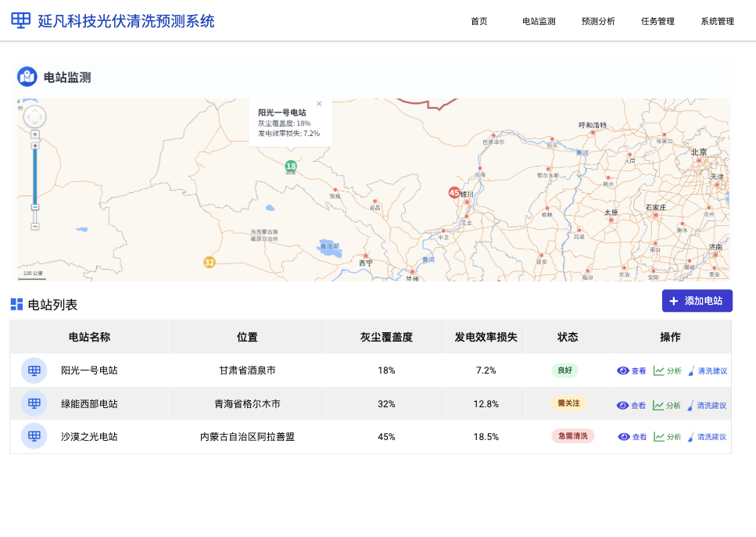Go to 系统管理 in the navigation
The image size is (756, 537).
718,21
